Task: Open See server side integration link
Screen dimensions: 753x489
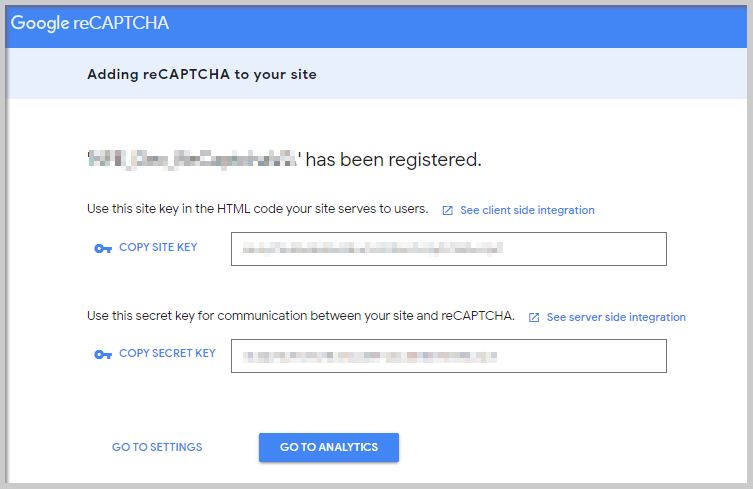Action: (616, 318)
